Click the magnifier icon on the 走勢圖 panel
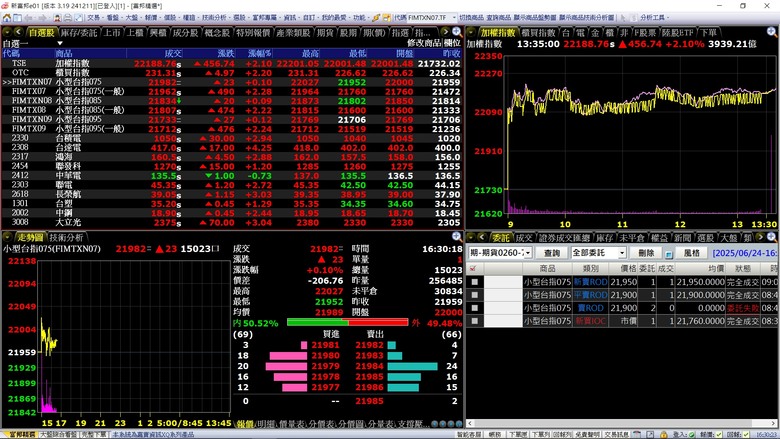This screenshot has height=439, width=780. click(x=457, y=237)
